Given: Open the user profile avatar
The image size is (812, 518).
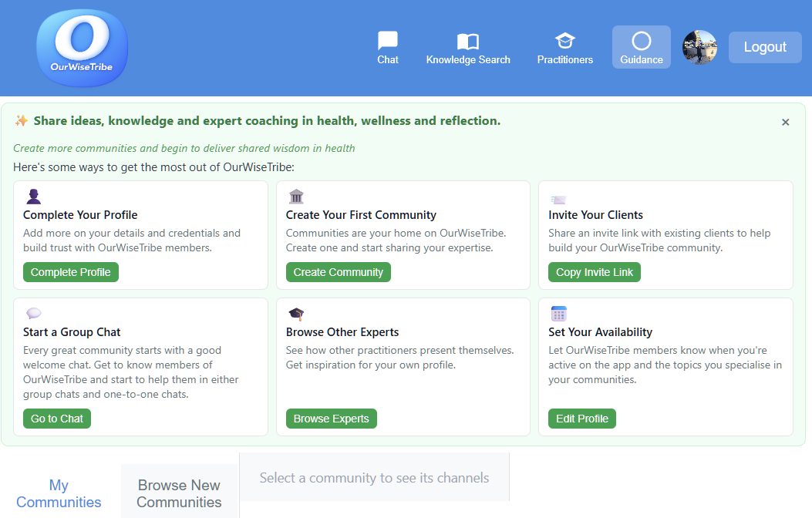Looking at the screenshot, I should [x=699, y=47].
